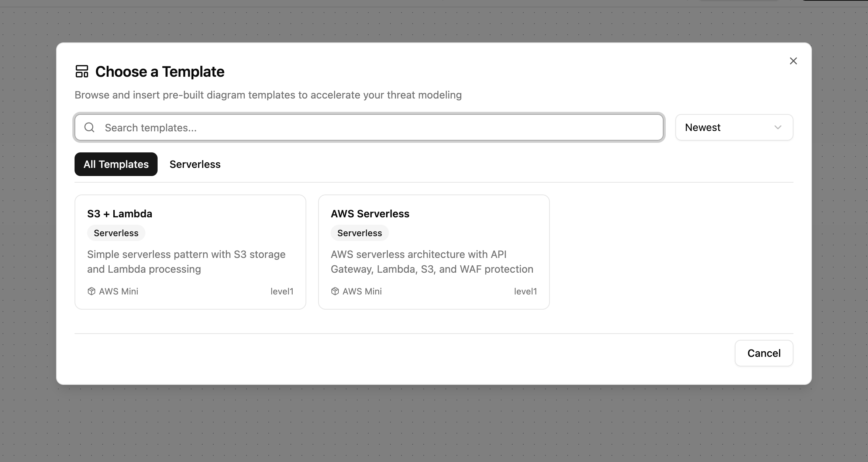The height and width of the screenshot is (462, 868).
Task: Click the Serverless badge on AWS Serverless card
Action: coord(359,233)
